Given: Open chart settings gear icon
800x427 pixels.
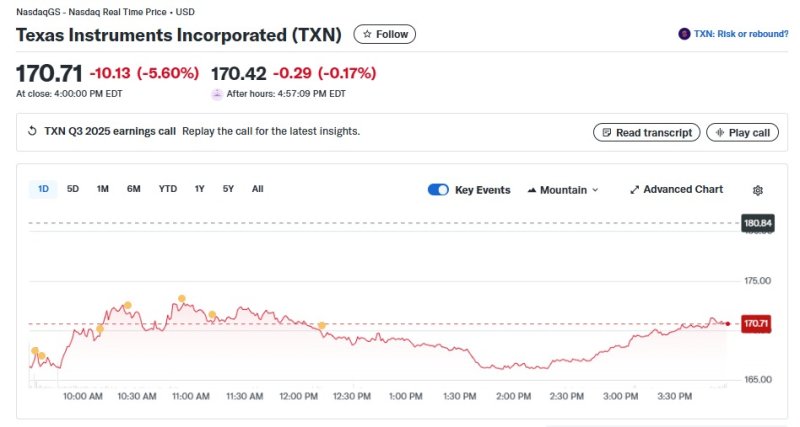Looking at the screenshot, I should [x=758, y=190].
